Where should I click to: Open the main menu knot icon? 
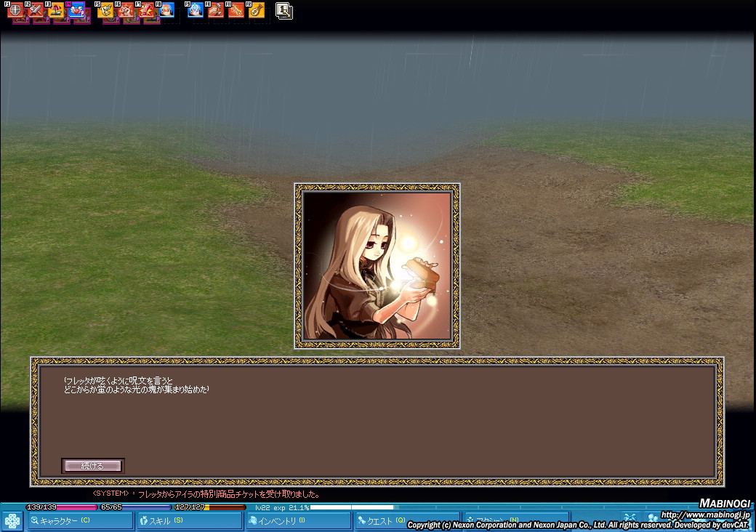pos(12,521)
